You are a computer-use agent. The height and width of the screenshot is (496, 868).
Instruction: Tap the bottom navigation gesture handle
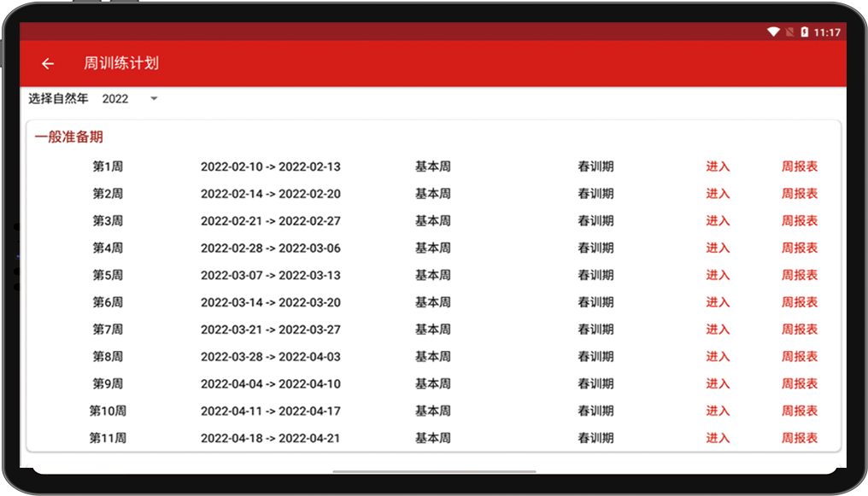tap(435, 471)
